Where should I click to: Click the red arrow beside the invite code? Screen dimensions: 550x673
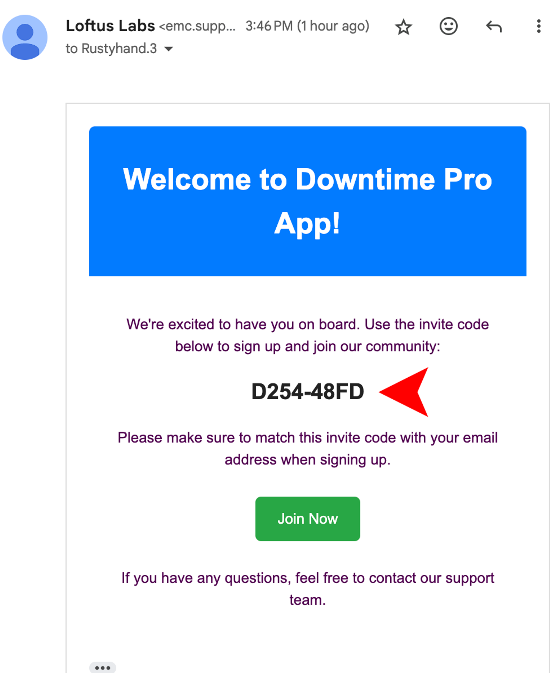coord(404,392)
